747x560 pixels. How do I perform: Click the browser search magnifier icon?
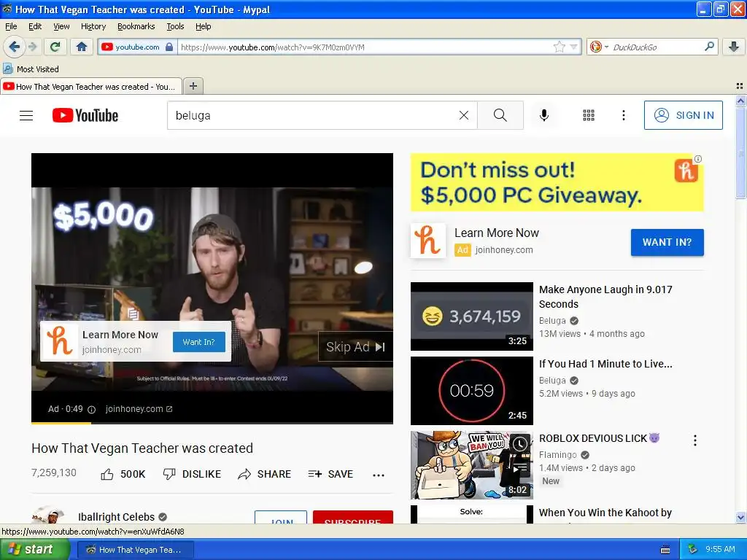709,46
